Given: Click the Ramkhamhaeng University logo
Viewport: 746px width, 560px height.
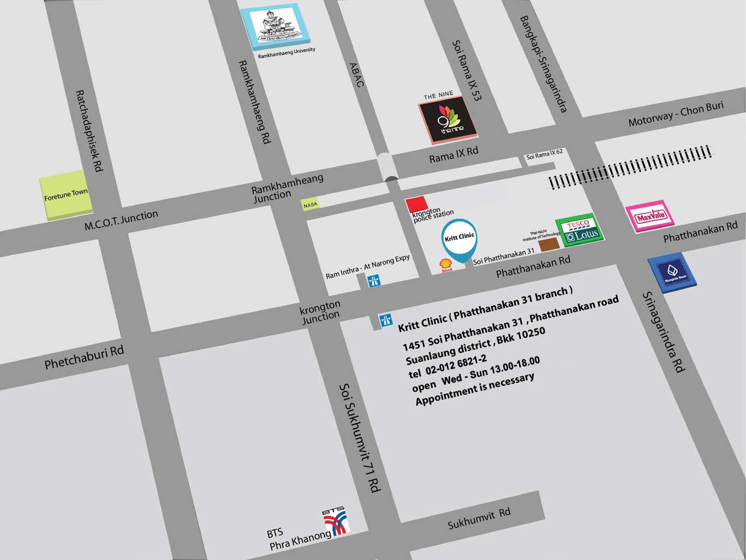Looking at the screenshot, I should point(277,27).
